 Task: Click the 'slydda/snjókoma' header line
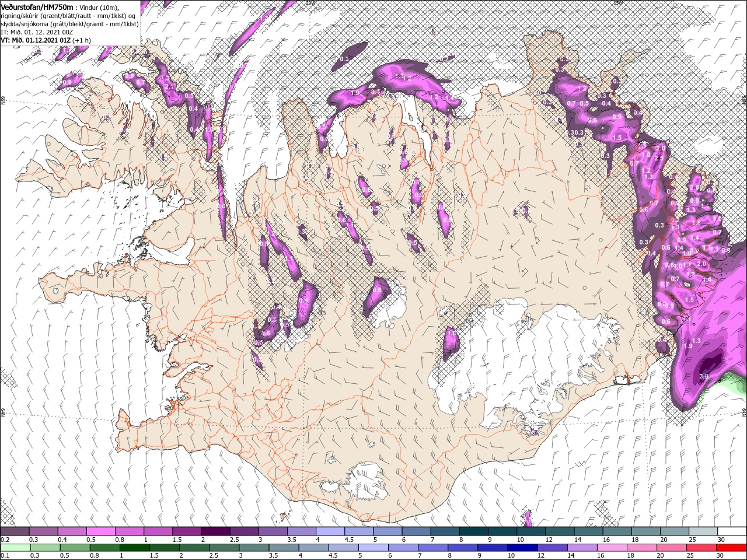(x=70, y=24)
